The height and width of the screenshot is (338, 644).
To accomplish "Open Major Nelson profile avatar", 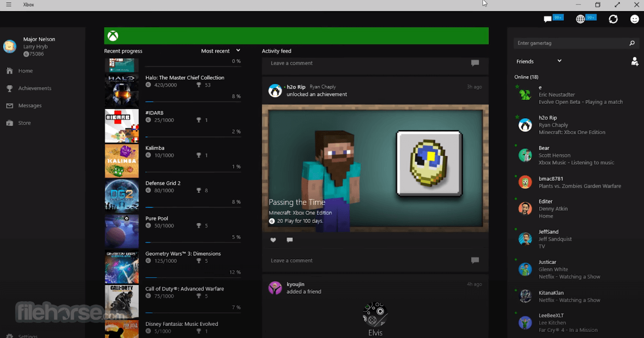I will 10,46.
